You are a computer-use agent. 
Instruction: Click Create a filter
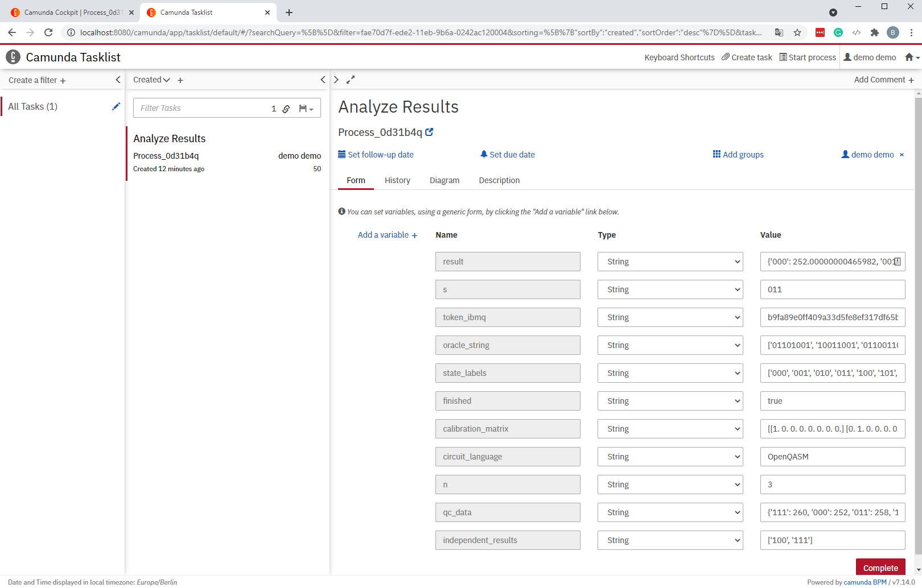click(x=37, y=80)
